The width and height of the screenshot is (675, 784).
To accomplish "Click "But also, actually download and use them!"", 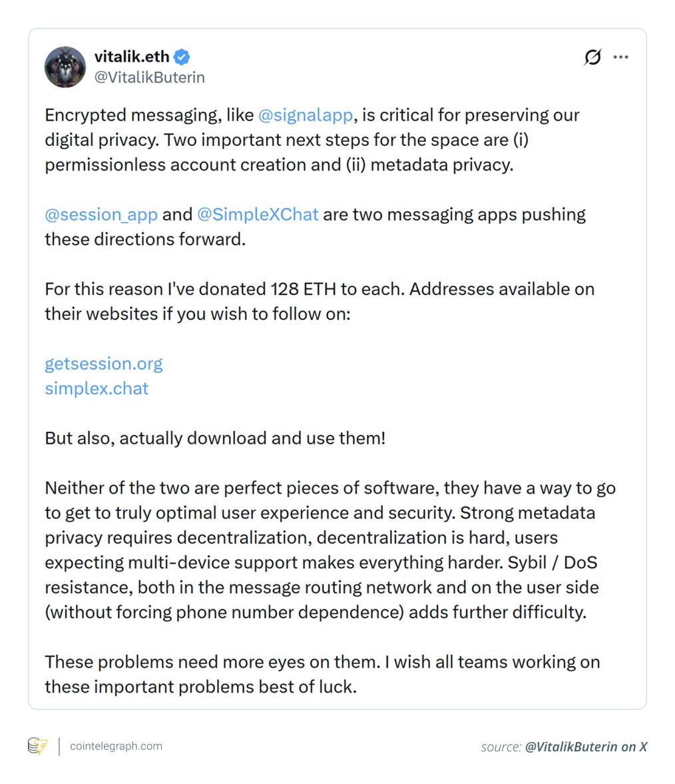I will click(x=215, y=438).
